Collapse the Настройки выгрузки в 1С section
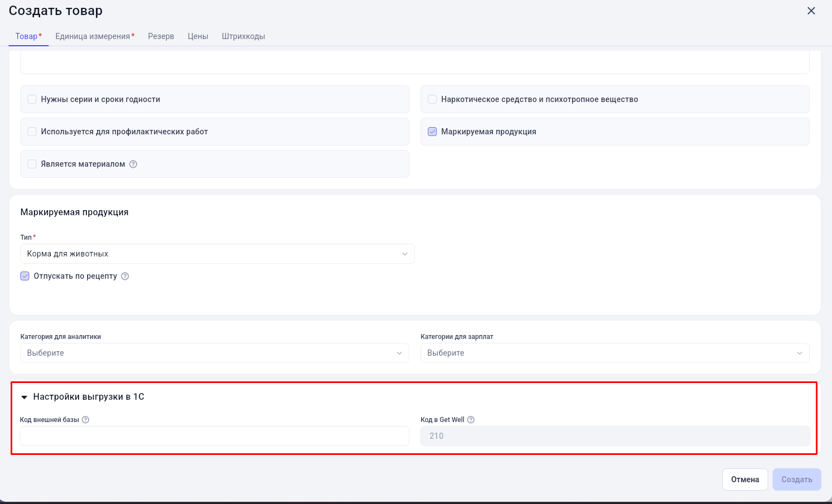 click(x=24, y=398)
